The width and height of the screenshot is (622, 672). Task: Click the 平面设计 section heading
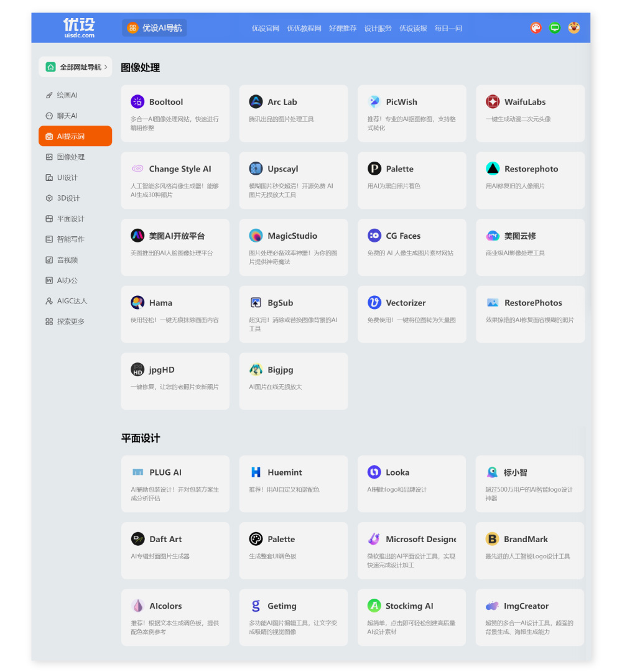click(x=140, y=438)
